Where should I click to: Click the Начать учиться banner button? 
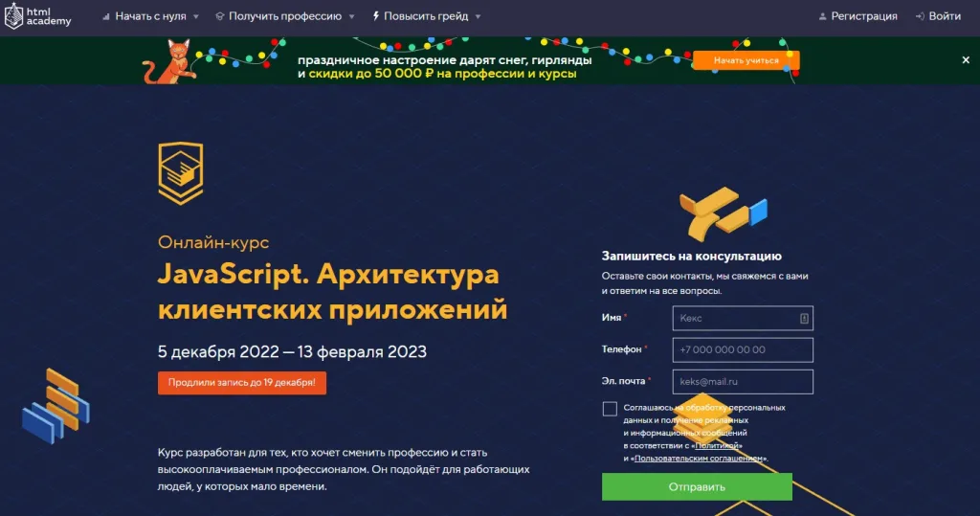(x=746, y=60)
